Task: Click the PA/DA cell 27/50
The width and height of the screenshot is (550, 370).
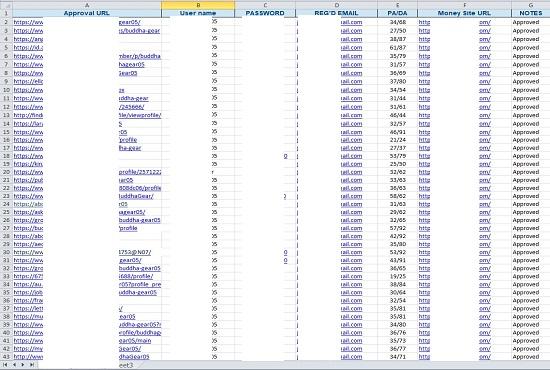Action: pyautogui.click(x=398, y=31)
